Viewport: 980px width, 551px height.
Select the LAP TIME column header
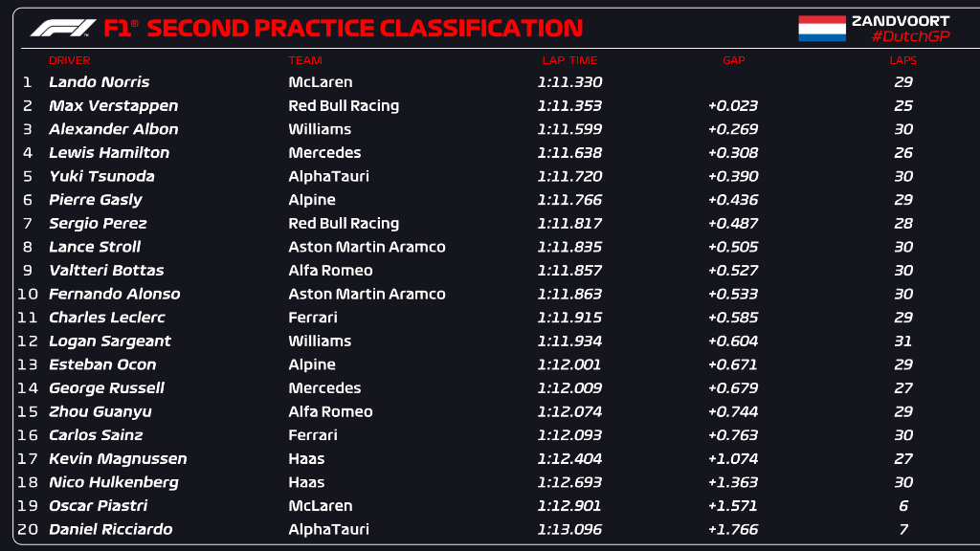tap(570, 60)
